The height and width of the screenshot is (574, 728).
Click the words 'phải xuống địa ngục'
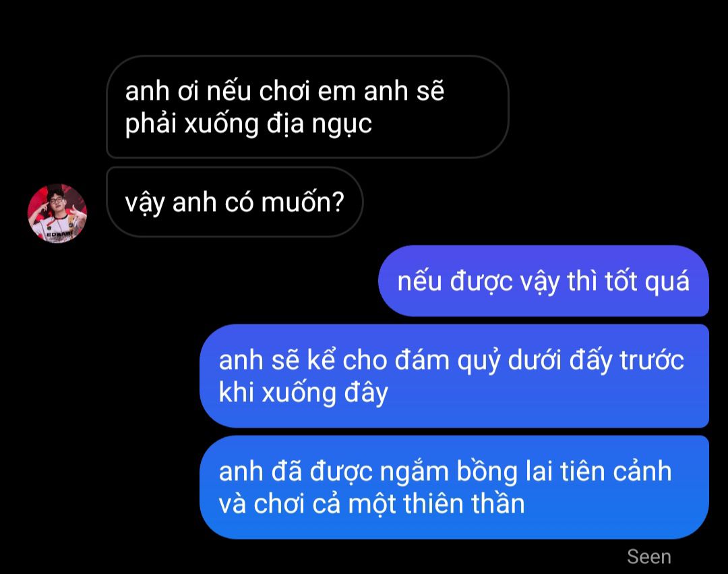[x=248, y=125]
